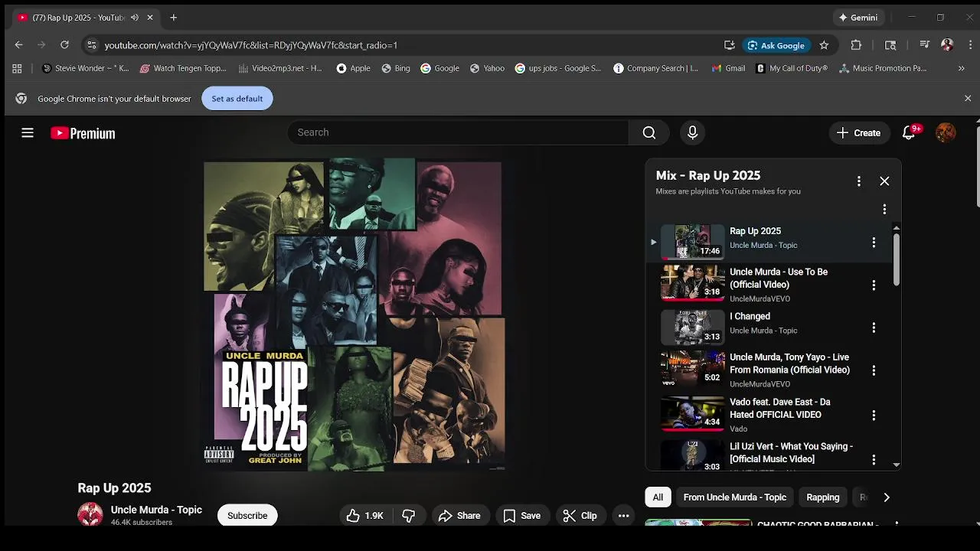980x551 pixels.
Task: Open options for What You Saying item
Action: click(874, 459)
